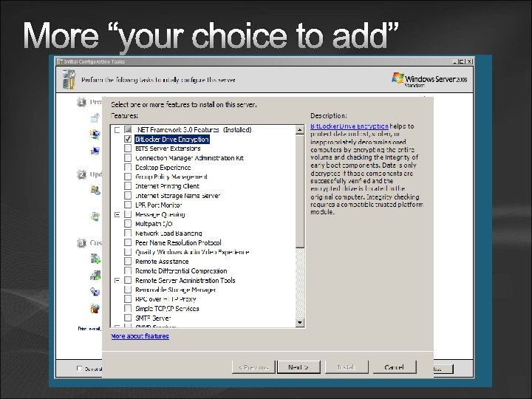Screen dimensions: 532x399
Task: Click features list scroll up arrow
Action: tap(299, 130)
